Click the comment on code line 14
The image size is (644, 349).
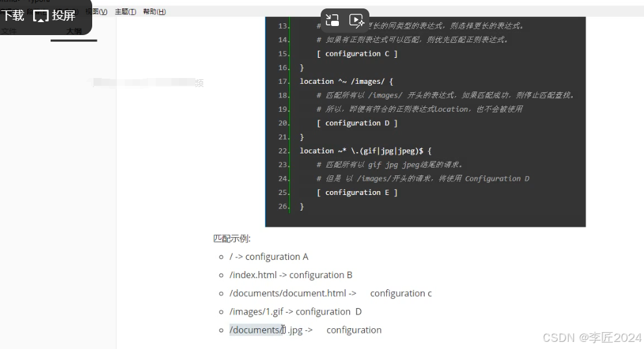pyautogui.click(x=412, y=40)
